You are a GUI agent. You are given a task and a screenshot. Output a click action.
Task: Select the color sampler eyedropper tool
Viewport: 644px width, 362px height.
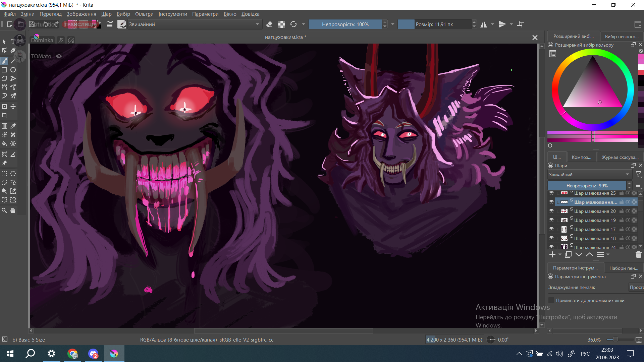click(13, 126)
